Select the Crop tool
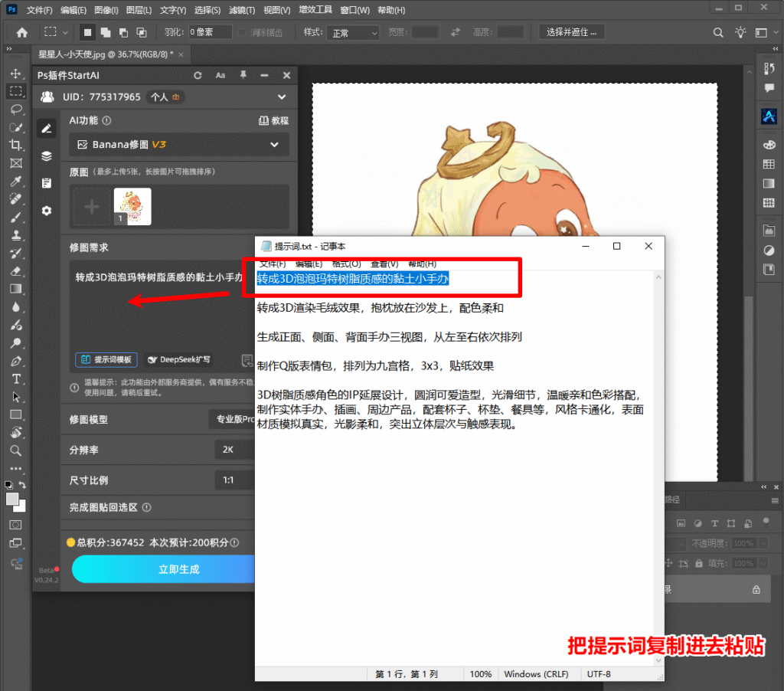This screenshot has width=784, height=691. click(16, 145)
